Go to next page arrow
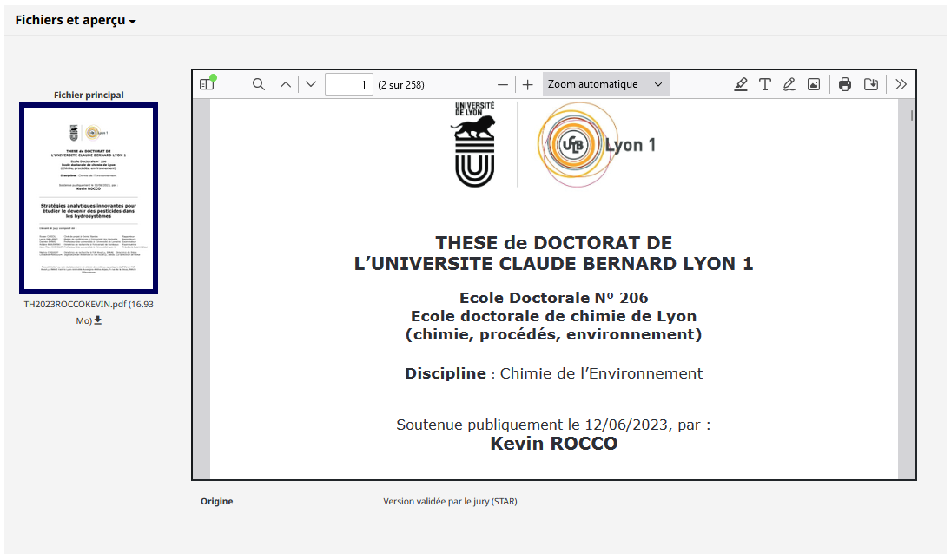This screenshot has width=951, height=560. click(x=311, y=84)
